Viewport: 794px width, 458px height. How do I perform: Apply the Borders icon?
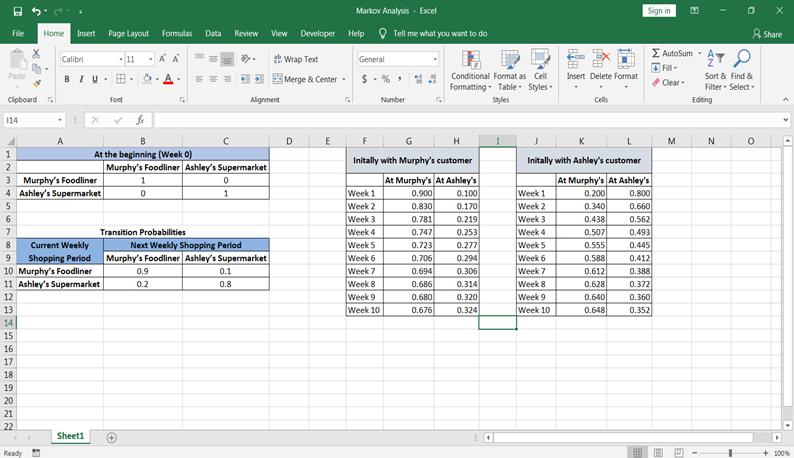click(x=121, y=79)
